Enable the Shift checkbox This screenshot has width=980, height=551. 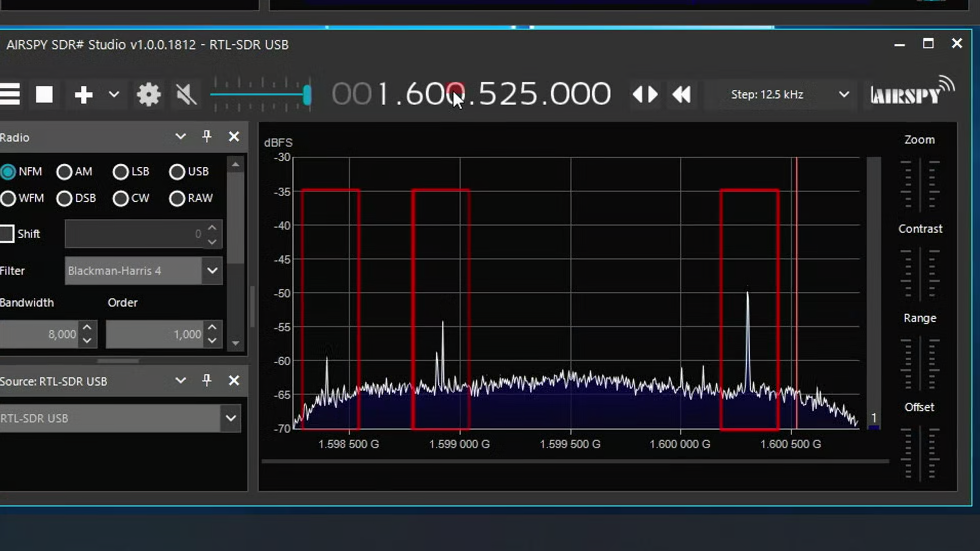pos(7,234)
